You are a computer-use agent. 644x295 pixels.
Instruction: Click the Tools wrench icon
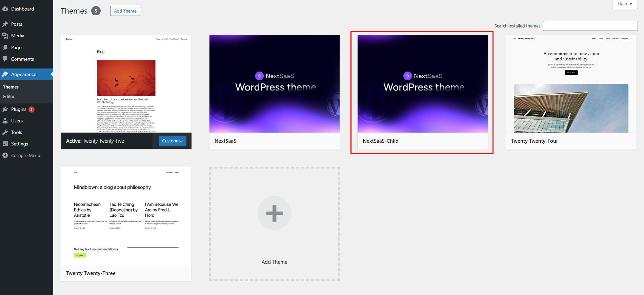[5, 132]
